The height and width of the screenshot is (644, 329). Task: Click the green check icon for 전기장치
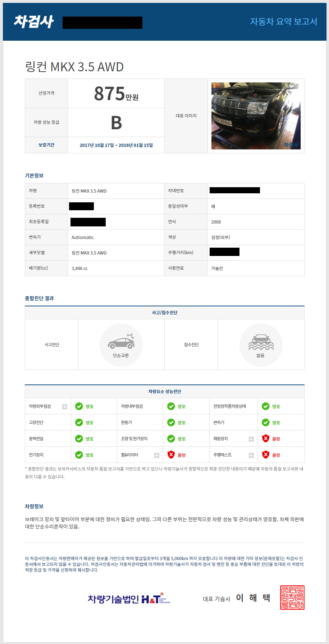click(x=79, y=455)
